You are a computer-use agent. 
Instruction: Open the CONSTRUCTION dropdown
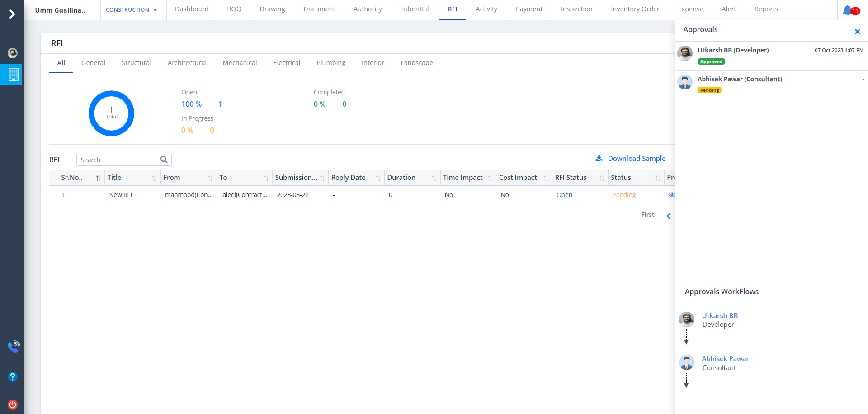coord(131,9)
